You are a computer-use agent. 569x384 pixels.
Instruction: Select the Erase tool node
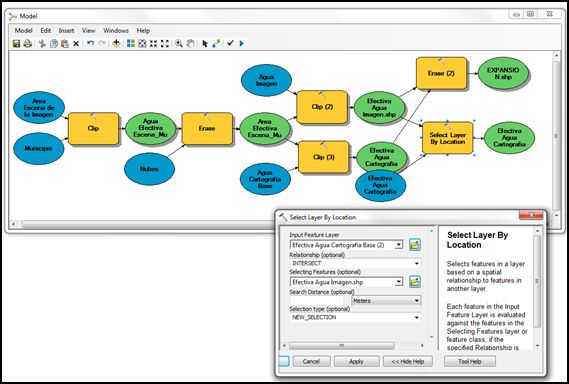[x=207, y=128]
